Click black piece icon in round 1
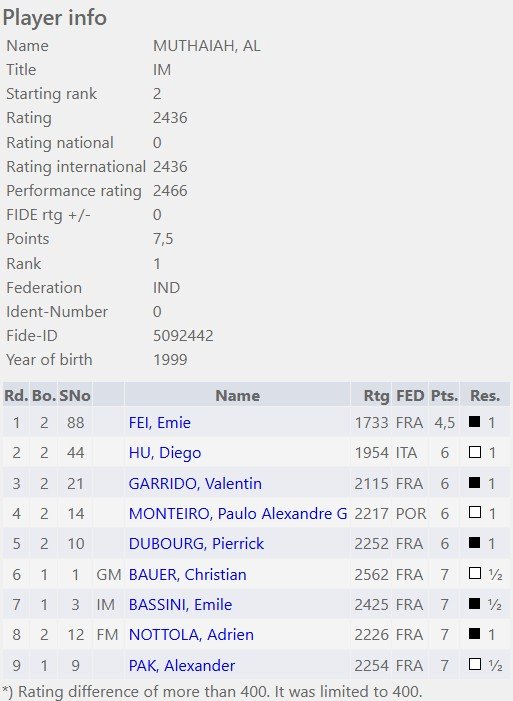This screenshot has height=701, width=513. tap(475, 421)
